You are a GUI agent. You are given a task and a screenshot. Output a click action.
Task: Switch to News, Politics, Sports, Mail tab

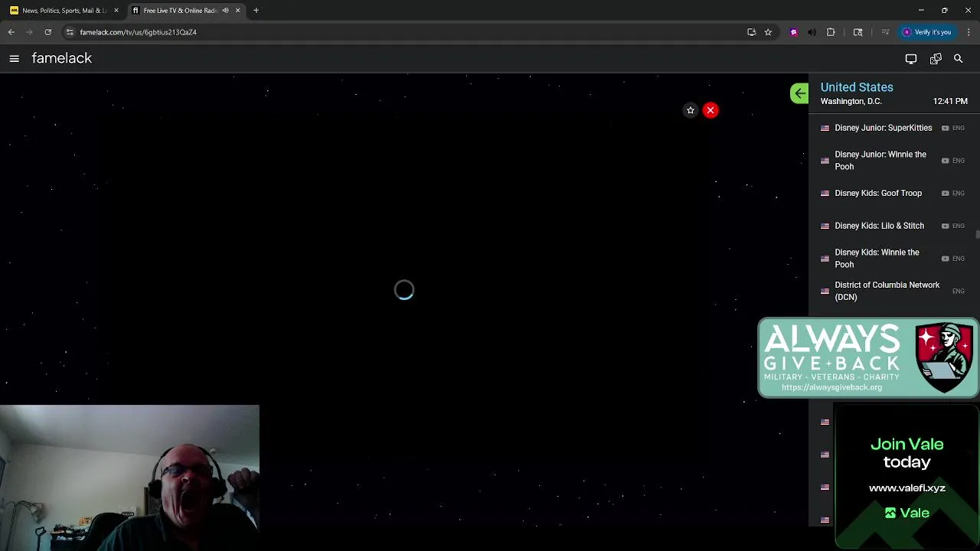pos(64,11)
